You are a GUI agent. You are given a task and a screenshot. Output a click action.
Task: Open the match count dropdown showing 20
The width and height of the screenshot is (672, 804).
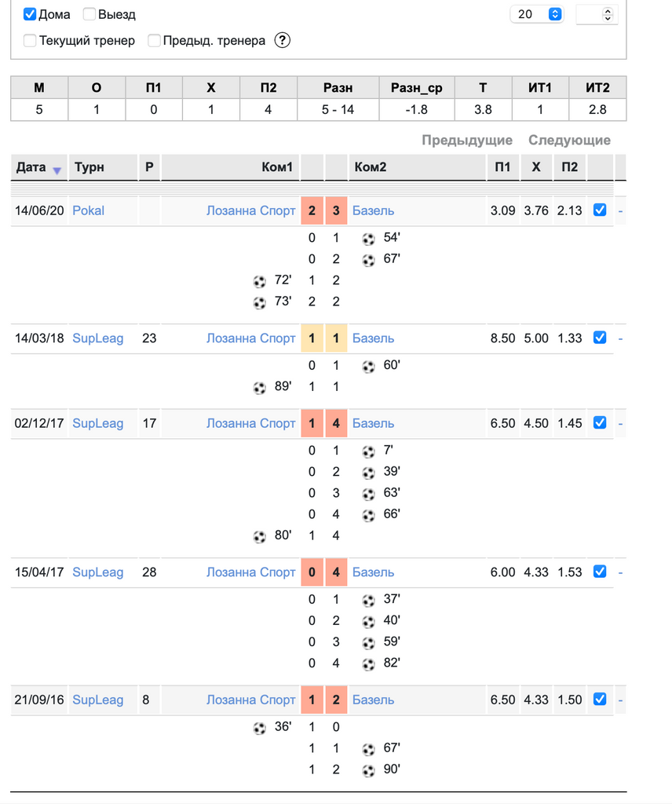[537, 14]
